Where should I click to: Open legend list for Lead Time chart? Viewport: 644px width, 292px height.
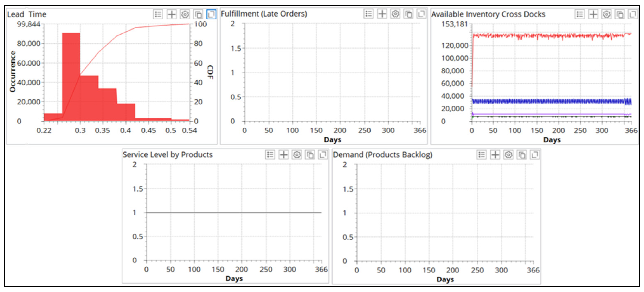coord(158,14)
